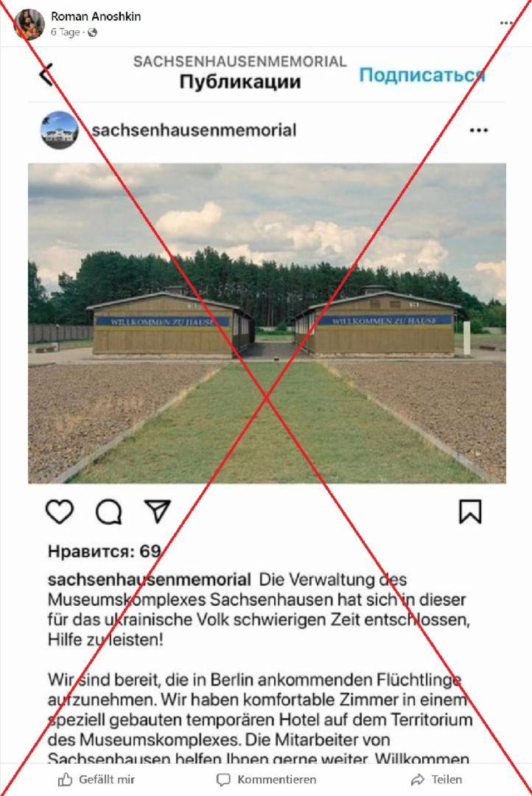This screenshot has width=532, height=796.
Task: Open sachsenhausenmemorial username beside avatar
Action: (x=194, y=130)
